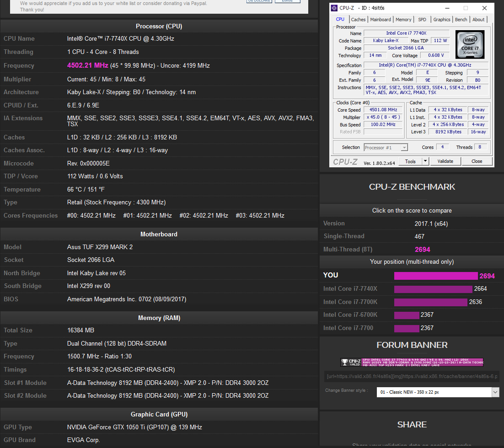Click the Intel Core i7-7700 comparison bar
This screenshot has width=504, height=448.
(407, 328)
